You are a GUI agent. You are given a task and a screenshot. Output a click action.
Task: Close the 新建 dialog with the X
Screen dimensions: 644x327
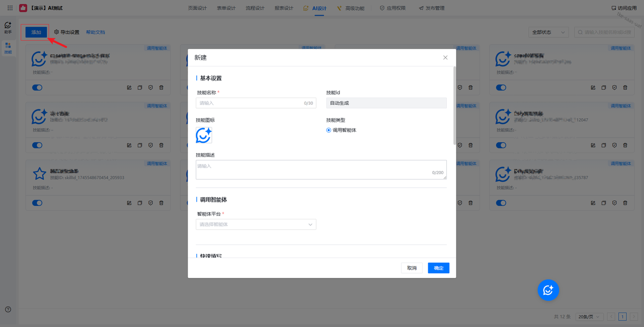pyautogui.click(x=445, y=57)
